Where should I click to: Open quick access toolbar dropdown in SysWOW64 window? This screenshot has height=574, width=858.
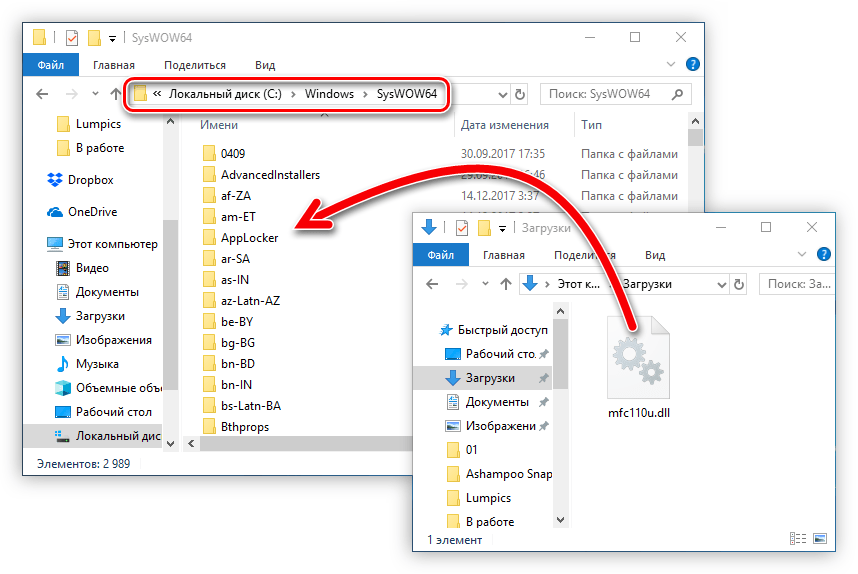[112, 39]
